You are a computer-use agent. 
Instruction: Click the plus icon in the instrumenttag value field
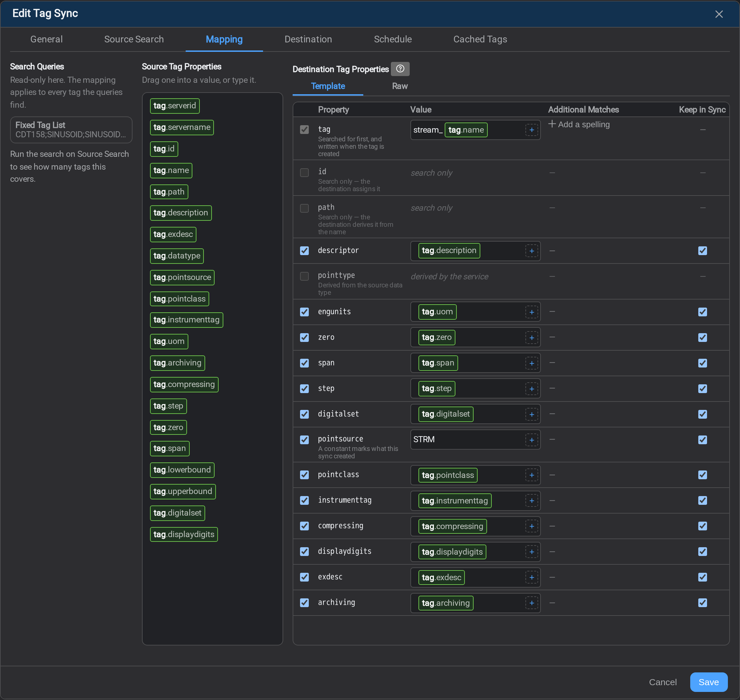point(531,501)
